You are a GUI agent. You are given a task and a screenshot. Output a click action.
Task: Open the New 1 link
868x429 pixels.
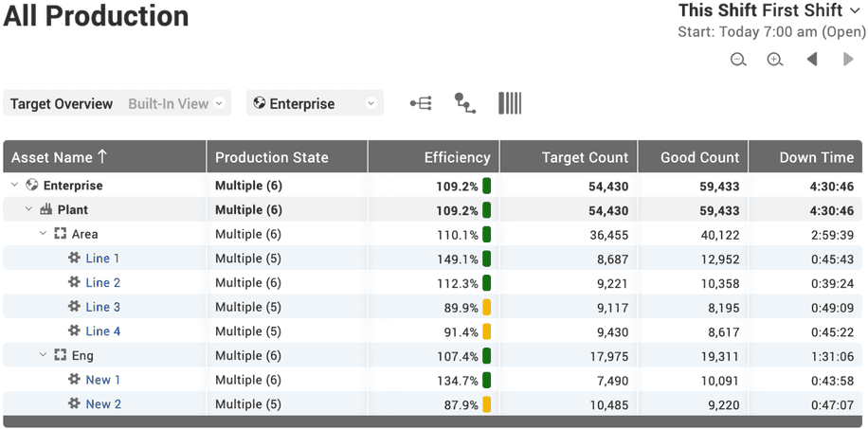pos(102,380)
